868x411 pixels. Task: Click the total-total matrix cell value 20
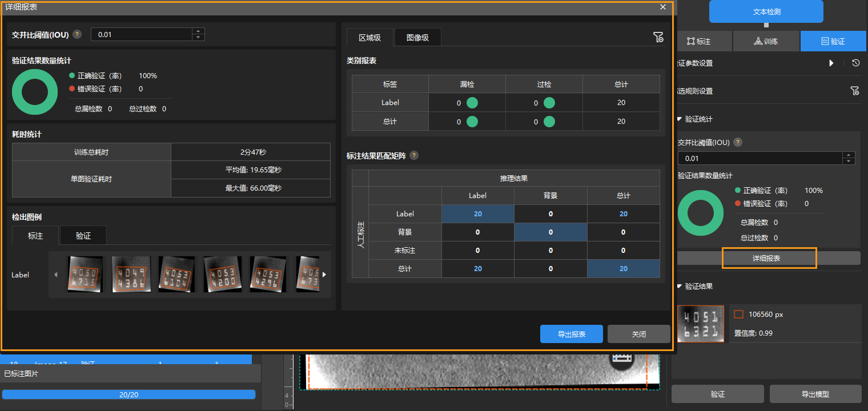(623, 268)
